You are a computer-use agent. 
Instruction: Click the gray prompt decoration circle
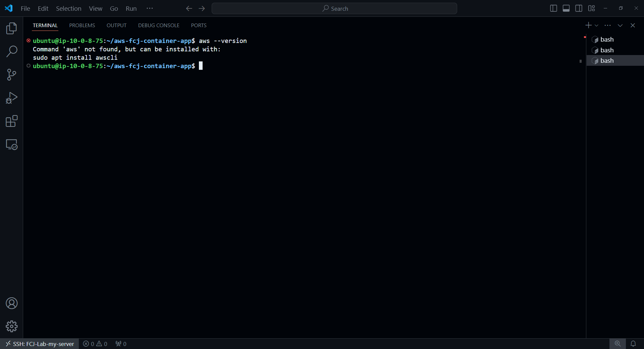pyautogui.click(x=29, y=66)
